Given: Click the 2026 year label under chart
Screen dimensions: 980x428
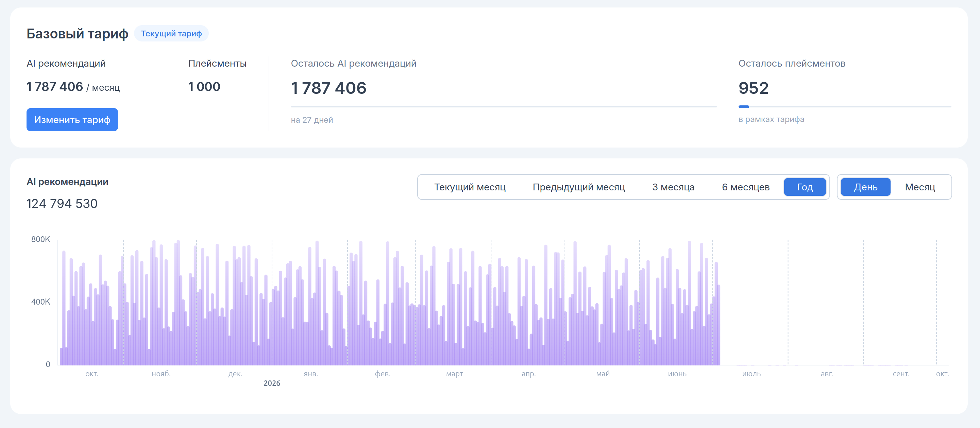Looking at the screenshot, I should [272, 383].
